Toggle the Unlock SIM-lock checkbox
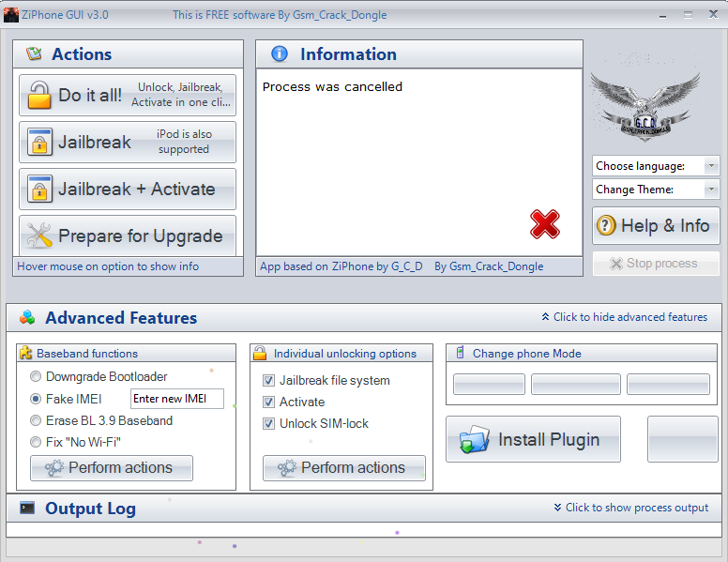 [x=269, y=424]
